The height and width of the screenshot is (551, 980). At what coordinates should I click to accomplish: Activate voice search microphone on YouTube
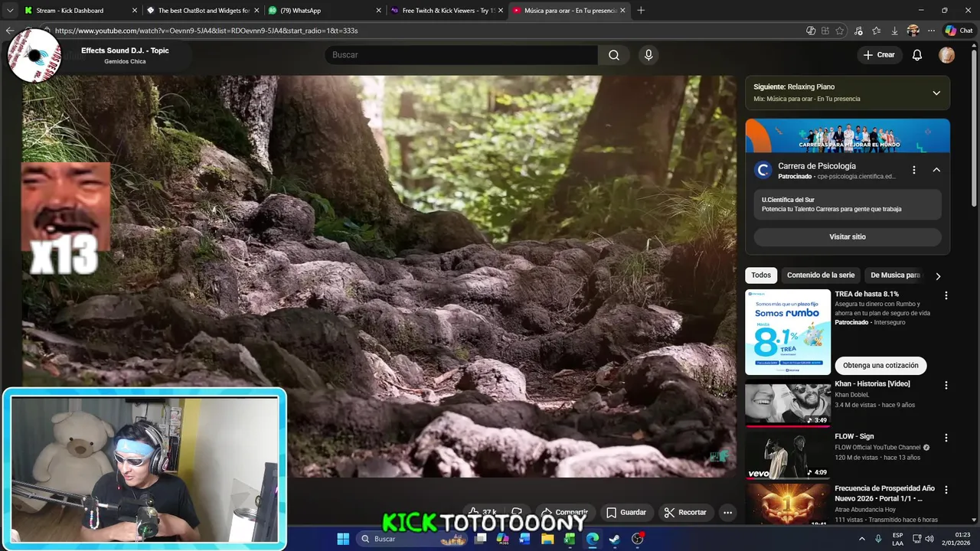tap(648, 55)
